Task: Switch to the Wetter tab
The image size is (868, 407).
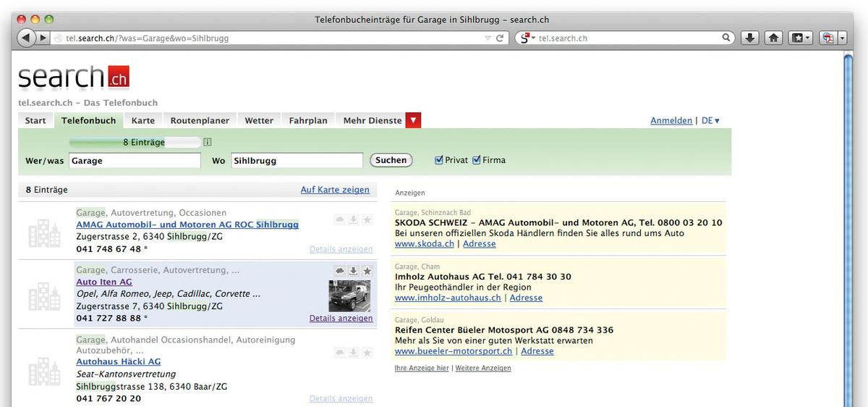Action: coord(259,121)
